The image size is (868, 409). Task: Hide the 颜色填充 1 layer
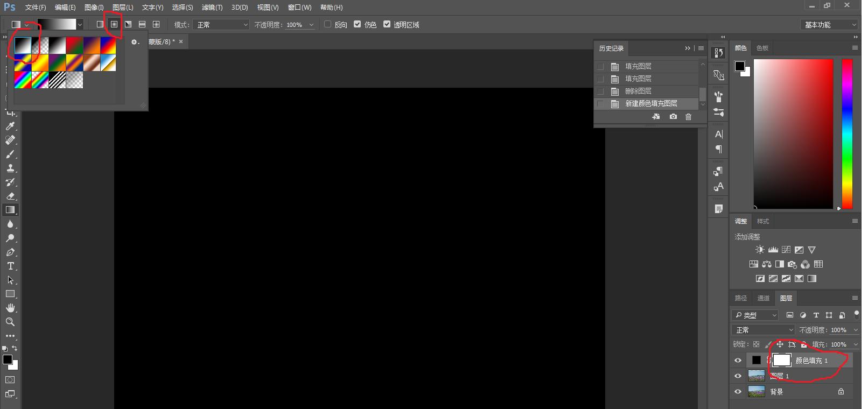pyautogui.click(x=738, y=361)
